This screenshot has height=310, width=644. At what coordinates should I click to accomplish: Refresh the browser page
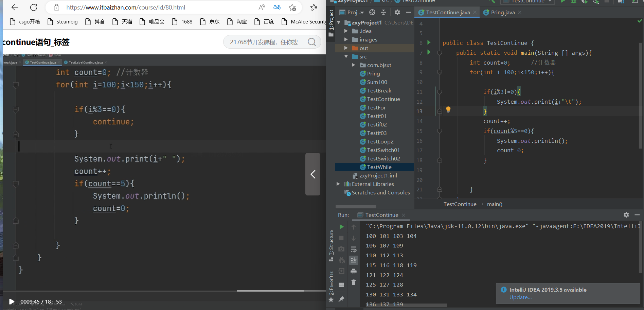coord(34,7)
